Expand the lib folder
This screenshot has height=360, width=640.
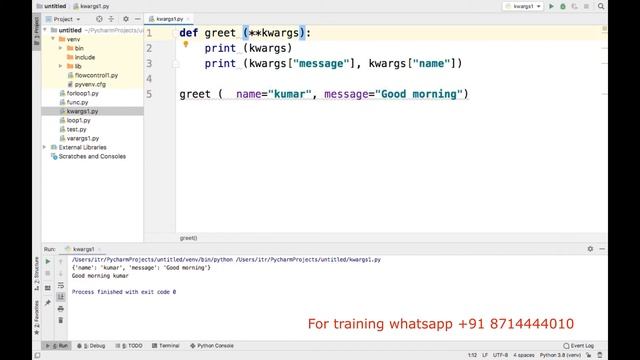[x=60, y=66]
